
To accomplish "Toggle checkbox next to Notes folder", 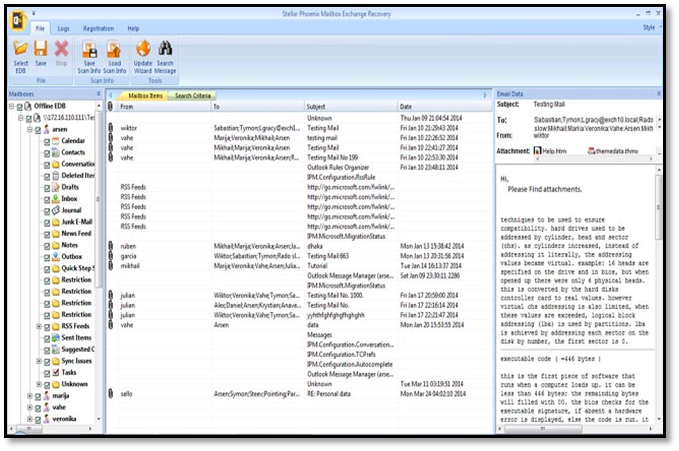I will [x=47, y=245].
